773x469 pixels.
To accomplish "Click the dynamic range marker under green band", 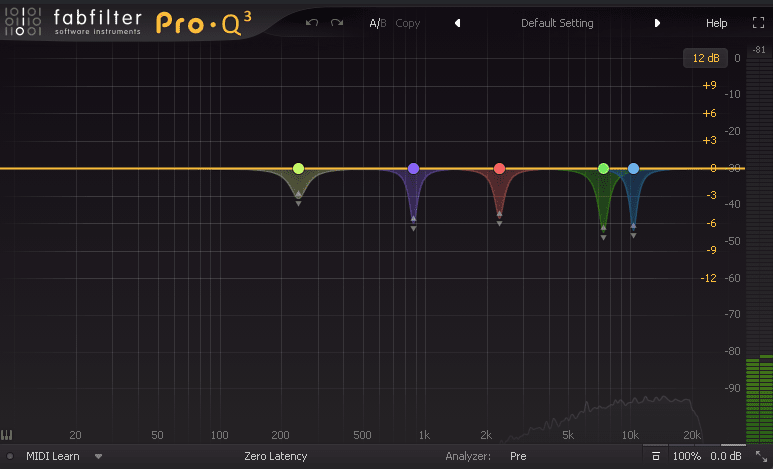I will [x=603, y=233].
